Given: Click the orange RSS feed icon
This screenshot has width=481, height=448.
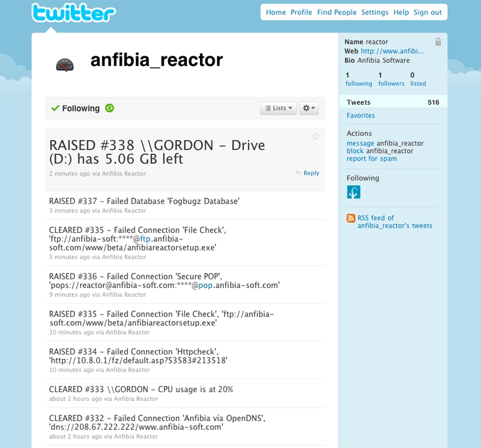Looking at the screenshot, I should pyautogui.click(x=351, y=218).
